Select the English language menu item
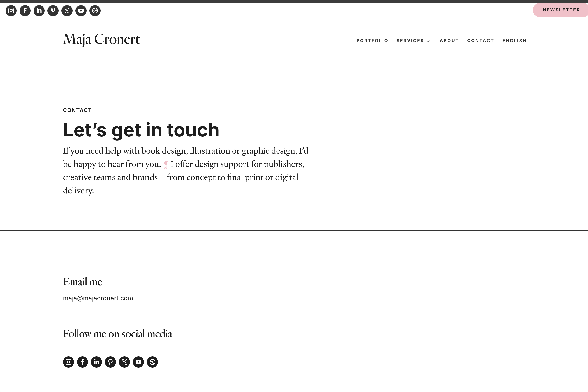 pyautogui.click(x=514, y=41)
